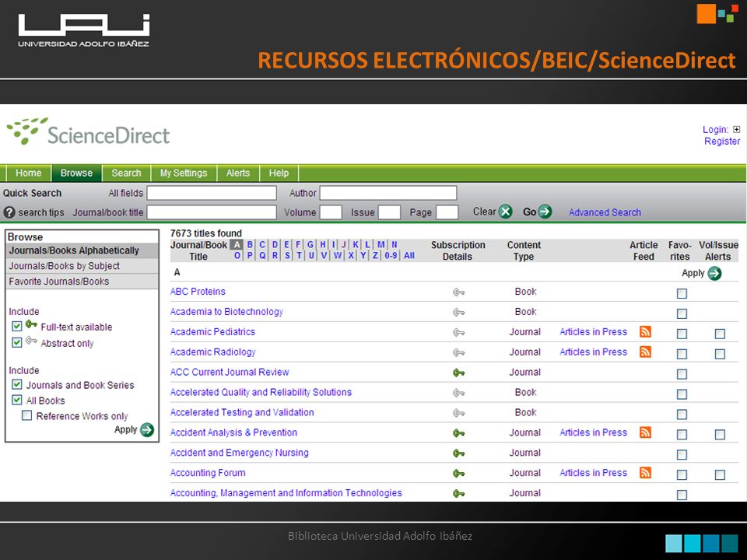Jump to letter S in alphabet index
Image resolution: width=747 pixels, height=560 pixels.
(x=287, y=256)
